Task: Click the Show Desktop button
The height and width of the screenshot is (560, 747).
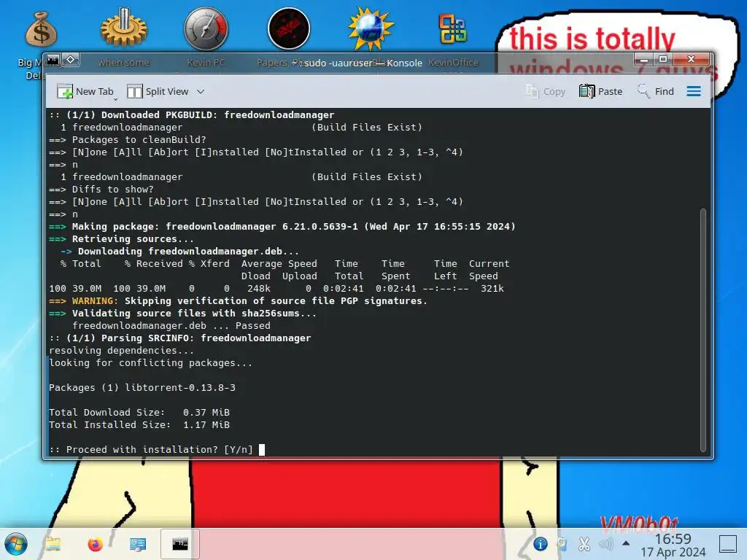Action: pyautogui.click(x=728, y=544)
